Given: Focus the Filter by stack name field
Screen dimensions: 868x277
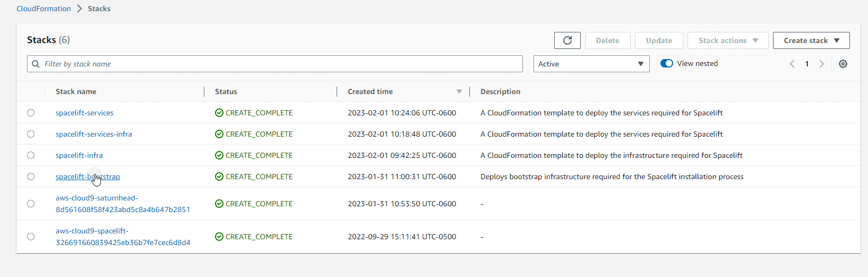Looking at the screenshot, I should coord(275,64).
